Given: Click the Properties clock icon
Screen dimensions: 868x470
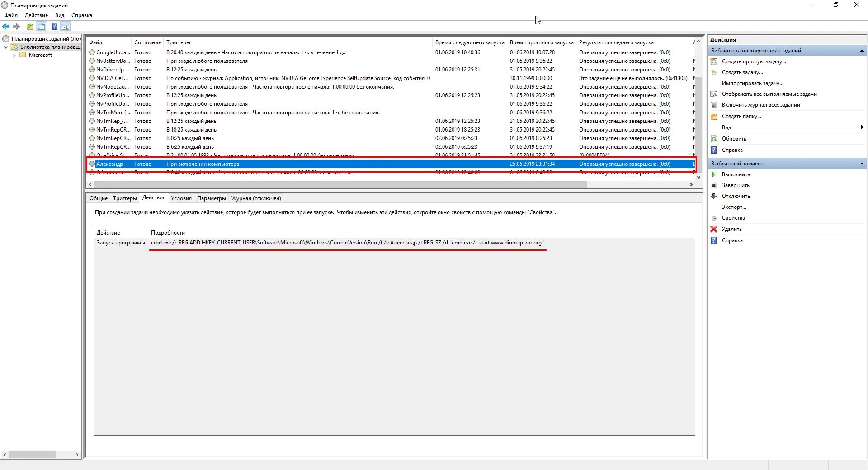Looking at the screenshot, I should coord(714,218).
